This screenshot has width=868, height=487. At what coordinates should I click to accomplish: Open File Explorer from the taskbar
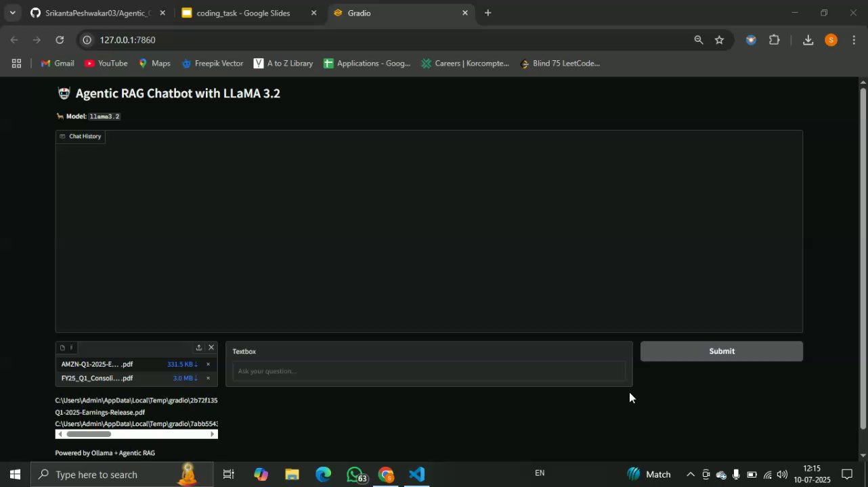click(292, 475)
